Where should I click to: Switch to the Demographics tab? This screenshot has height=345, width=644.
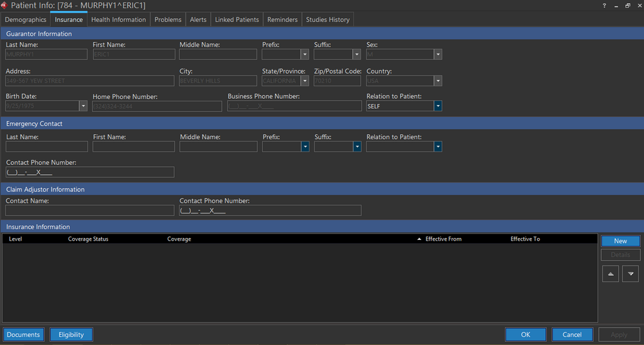26,20
